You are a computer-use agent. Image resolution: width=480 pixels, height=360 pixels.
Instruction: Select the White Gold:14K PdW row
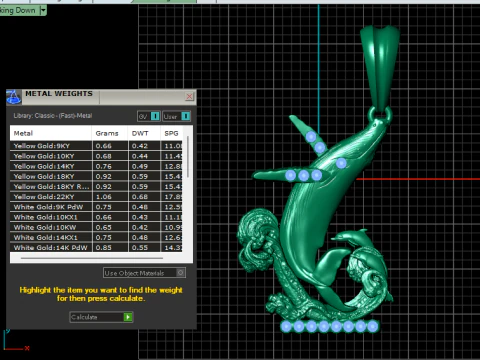pos(96,248)
